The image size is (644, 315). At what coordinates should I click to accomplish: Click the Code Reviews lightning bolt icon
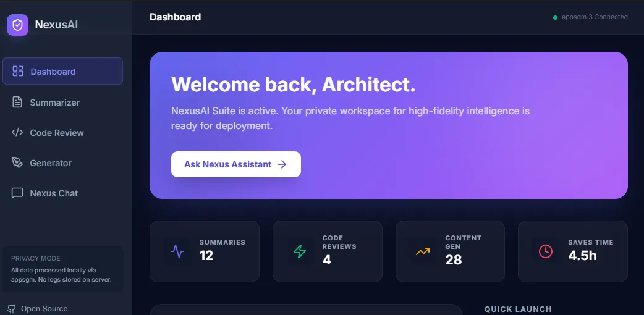(x=300, y=251)
